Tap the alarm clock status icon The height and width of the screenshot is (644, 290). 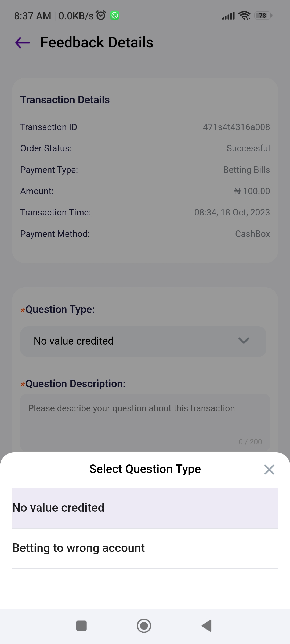point(101,16)
